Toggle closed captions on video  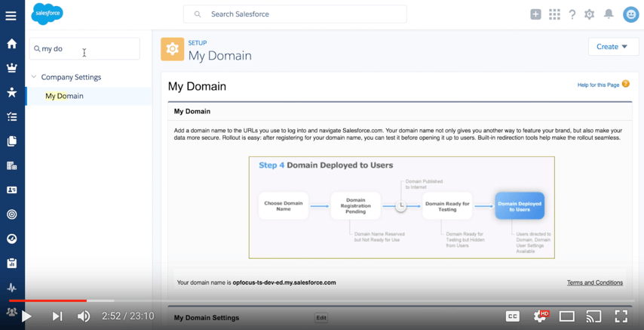(512, 316)
